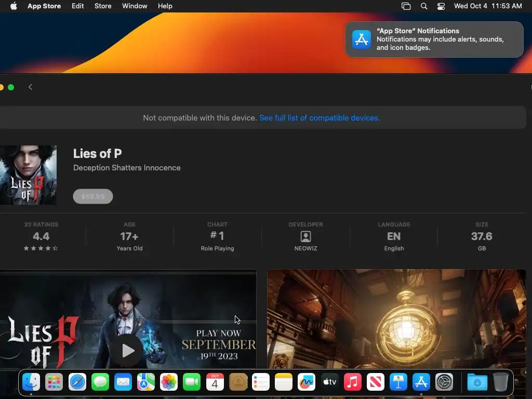Open System Settings from the Dock

pos(444,382)
